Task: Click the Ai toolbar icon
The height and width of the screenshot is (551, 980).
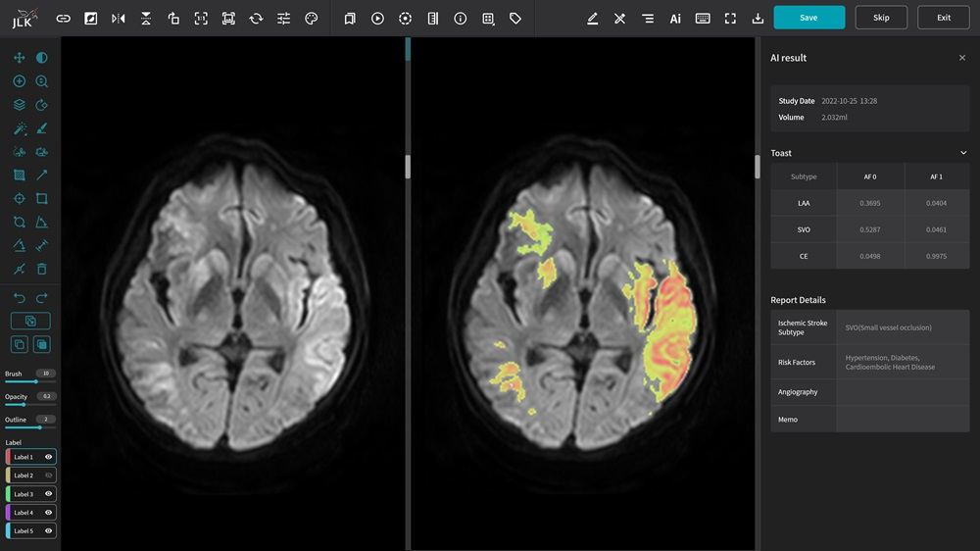Action: point(675,18)
